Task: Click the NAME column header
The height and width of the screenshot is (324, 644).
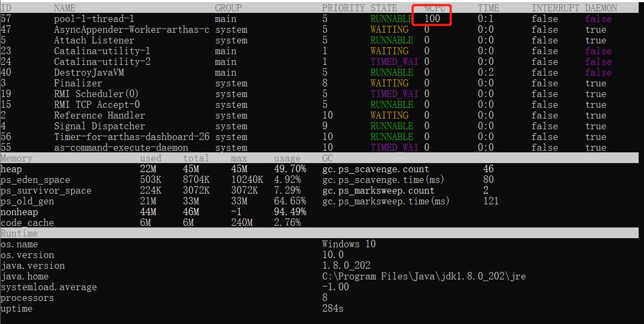Action: point(65,8)
